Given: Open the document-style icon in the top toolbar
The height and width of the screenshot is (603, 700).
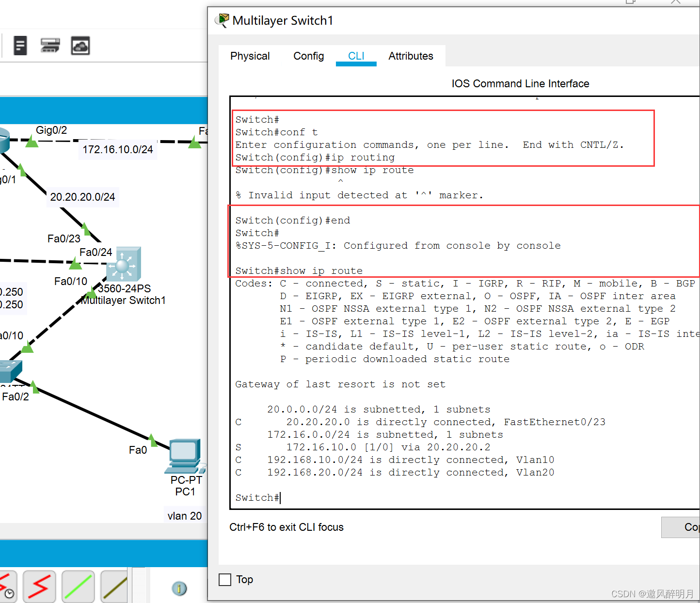Looking at the screenshot, I should [20, 46].
